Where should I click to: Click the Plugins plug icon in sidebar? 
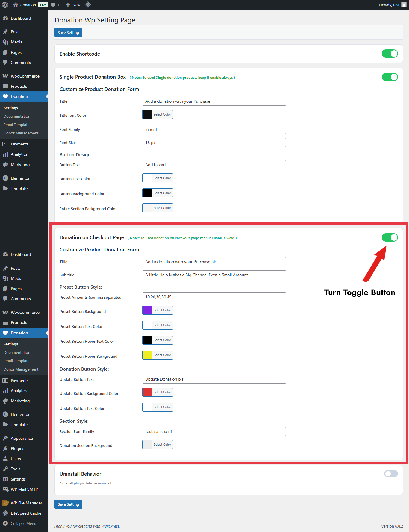pos(5,448)
